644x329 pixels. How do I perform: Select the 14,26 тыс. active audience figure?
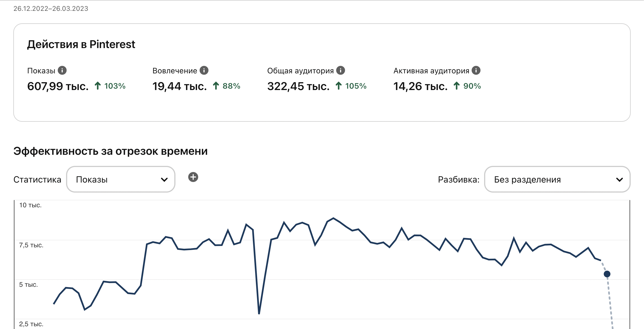click(421, 86)
